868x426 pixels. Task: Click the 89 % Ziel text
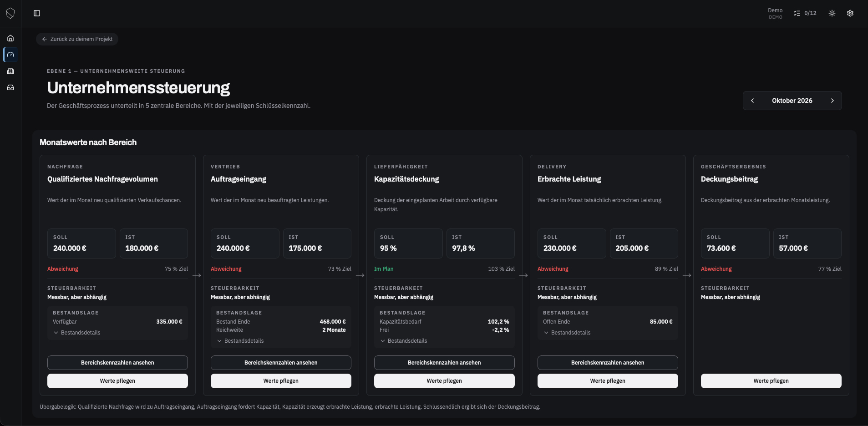[x=666, y=269]
